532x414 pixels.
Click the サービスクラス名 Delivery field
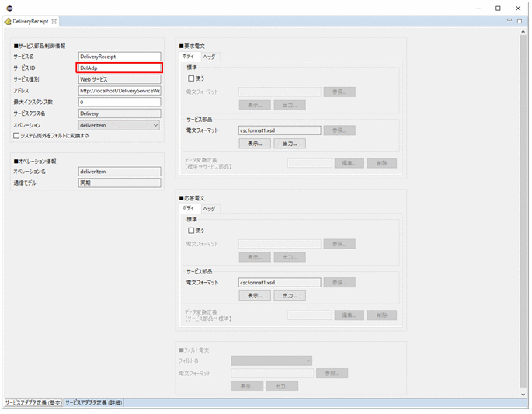coord(120,113)
